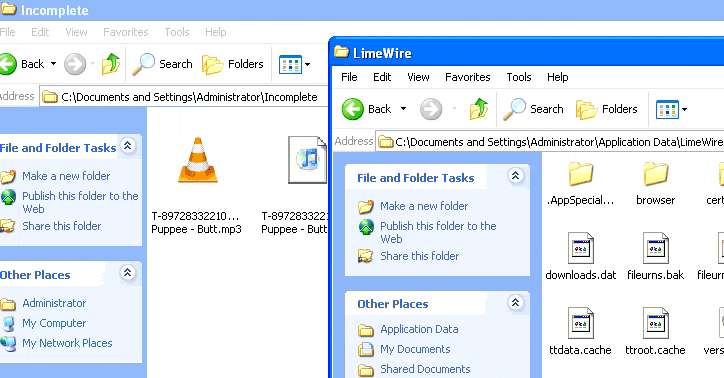
Task: Collapse Other Places in the LimeWire window
Action: pos(516,302)
